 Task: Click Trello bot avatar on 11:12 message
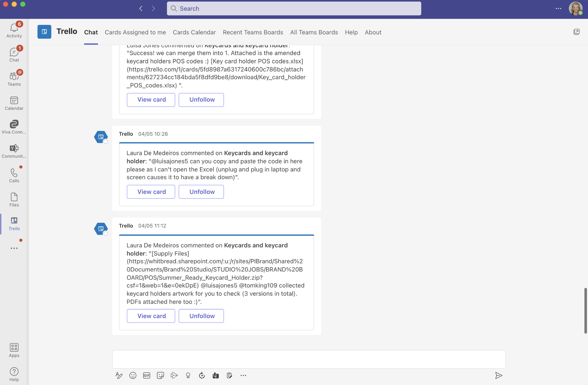(101, 229)
